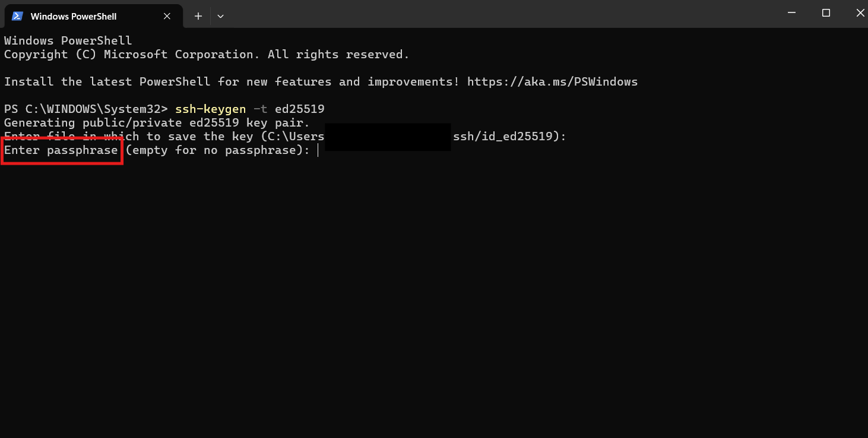Click the ssh-keygen command text
Image resolution: width=868 pixels, height=438 pixels.
[x=210, y=109]
